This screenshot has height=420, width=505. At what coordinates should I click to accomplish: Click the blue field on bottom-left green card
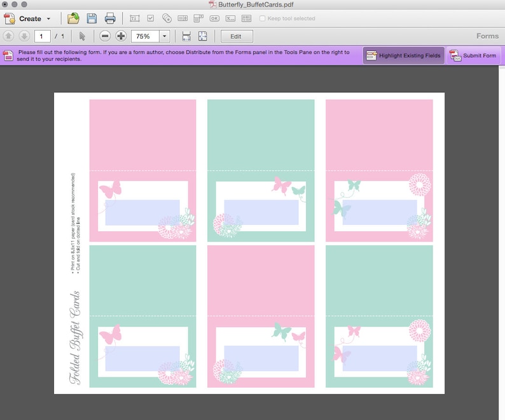tap(142, 358)
